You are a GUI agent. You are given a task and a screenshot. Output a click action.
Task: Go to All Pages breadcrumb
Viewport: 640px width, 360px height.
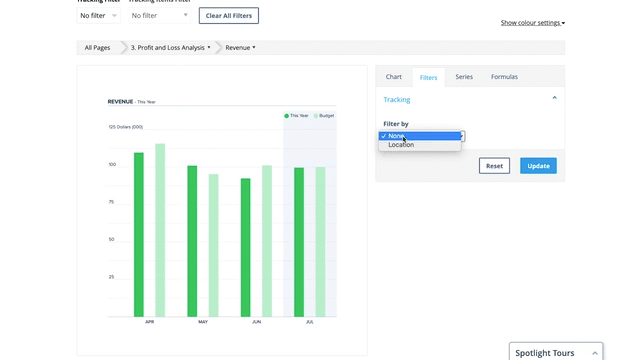tap(97, 48)
